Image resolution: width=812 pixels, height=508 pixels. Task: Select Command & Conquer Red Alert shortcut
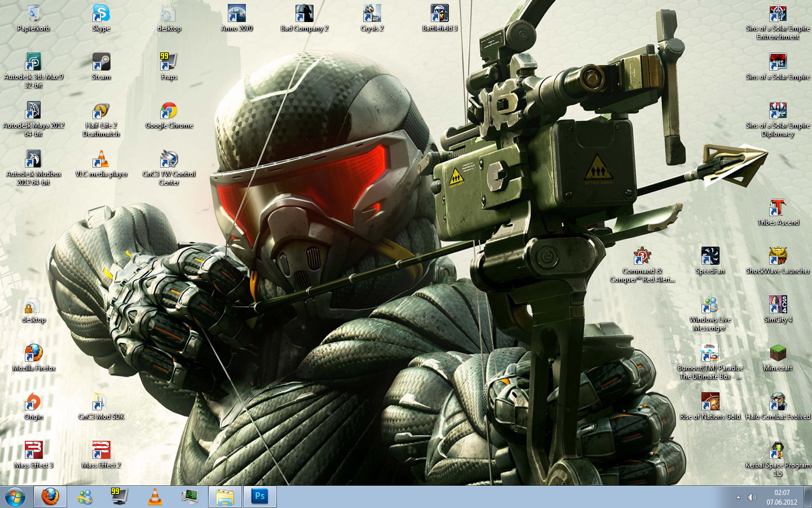[x=642, y=265]
